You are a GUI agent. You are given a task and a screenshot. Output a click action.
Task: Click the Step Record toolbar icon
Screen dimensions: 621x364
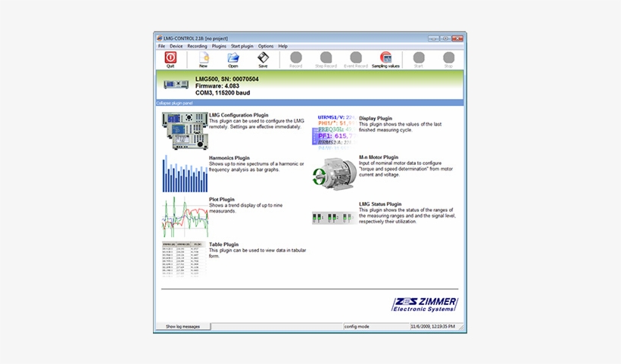pyautogui.click(x=326, y=58)
